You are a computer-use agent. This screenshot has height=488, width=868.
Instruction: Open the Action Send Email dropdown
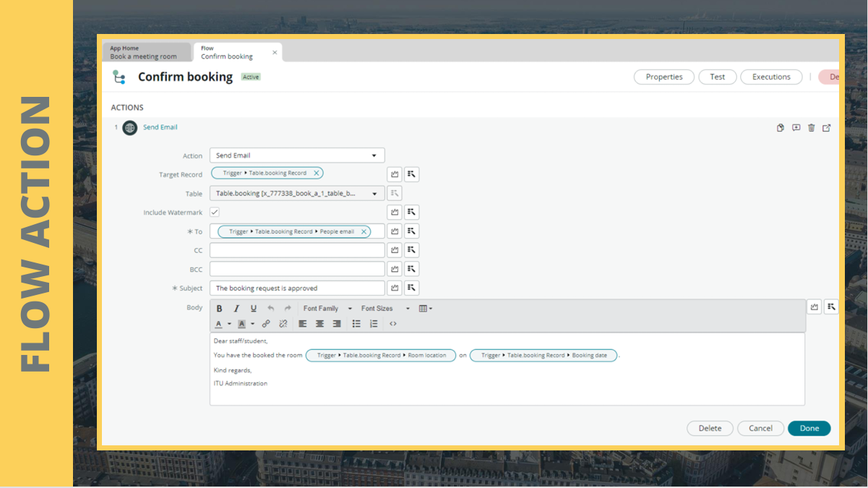(297, 155)
